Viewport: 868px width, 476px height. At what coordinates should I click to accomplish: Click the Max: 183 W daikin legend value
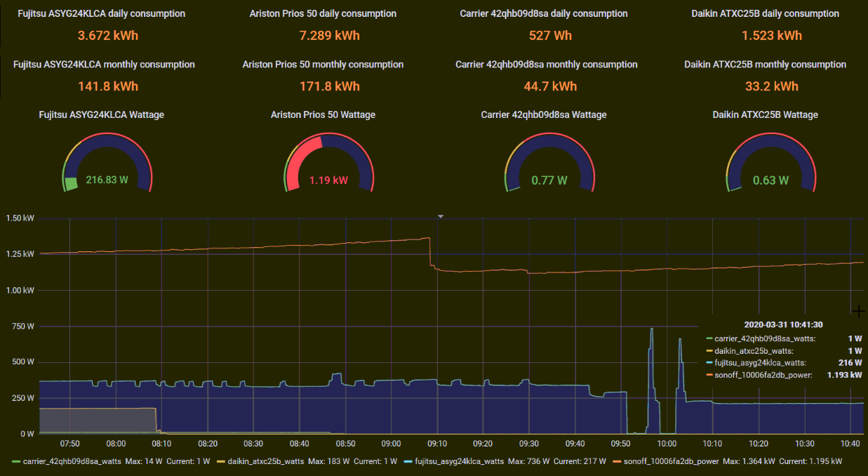(330, 461)
